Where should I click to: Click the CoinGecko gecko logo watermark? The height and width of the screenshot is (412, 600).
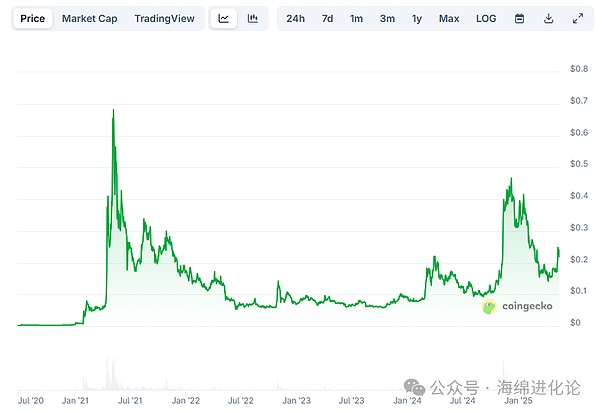[x=490, y=308]
